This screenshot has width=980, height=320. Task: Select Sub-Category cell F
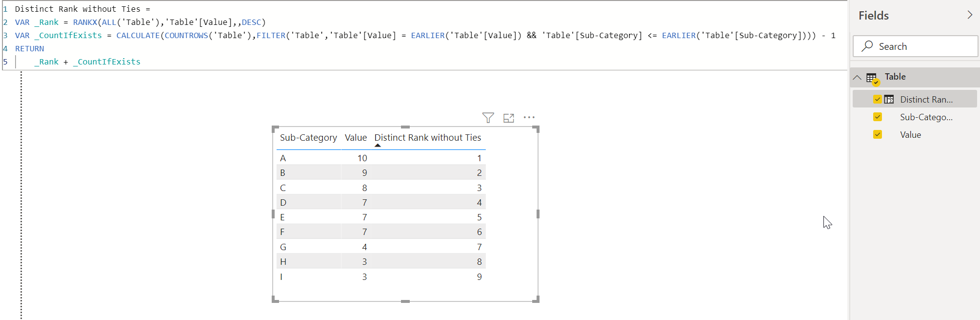[282, 232]
